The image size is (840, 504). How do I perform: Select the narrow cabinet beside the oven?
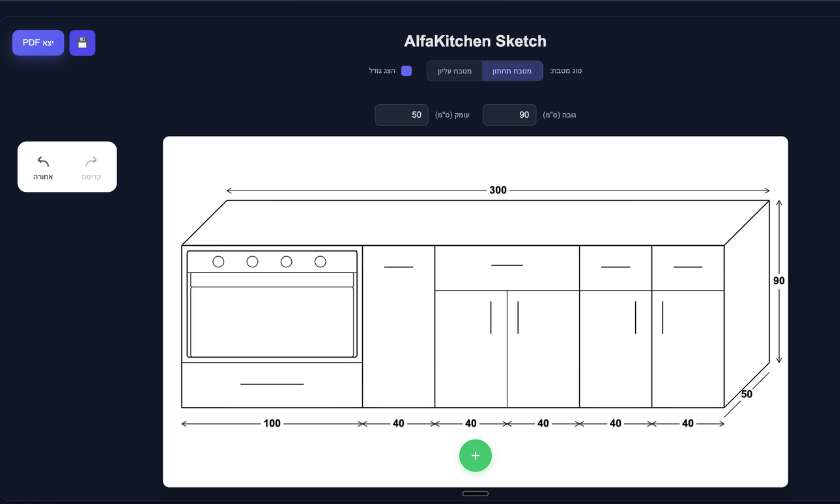coord(398,326)
